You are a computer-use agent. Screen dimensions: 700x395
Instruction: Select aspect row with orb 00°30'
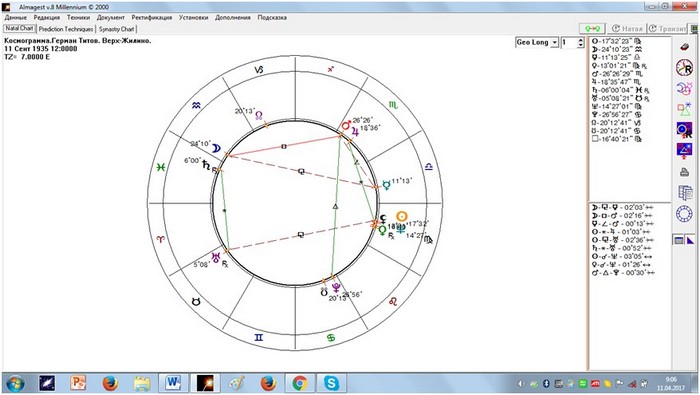point(623,272)
